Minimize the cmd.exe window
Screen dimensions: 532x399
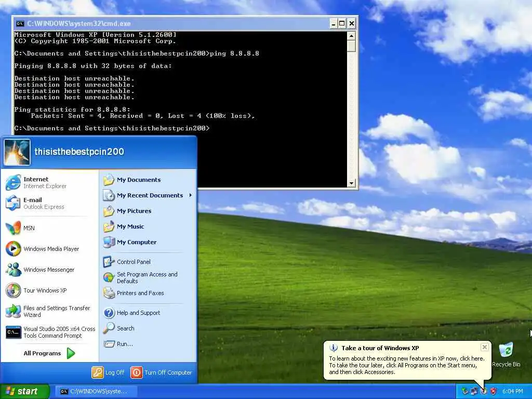[x=333, y=23]
